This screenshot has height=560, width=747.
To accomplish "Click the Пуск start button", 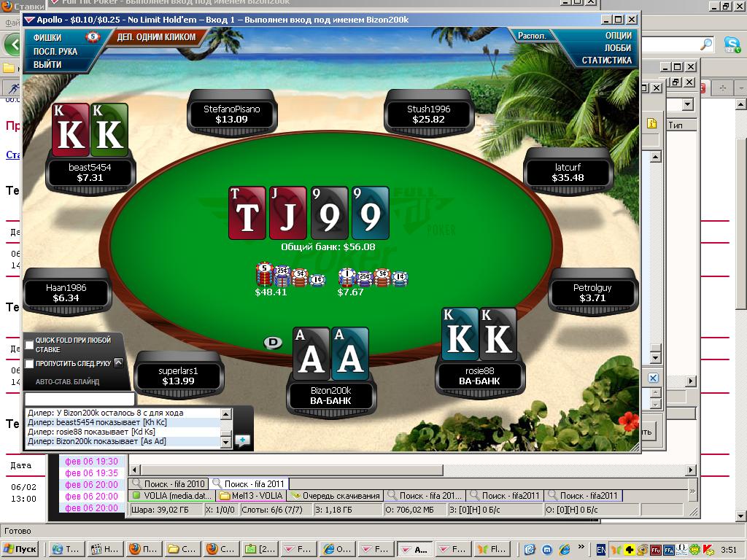I will click(x=20, y=549).
